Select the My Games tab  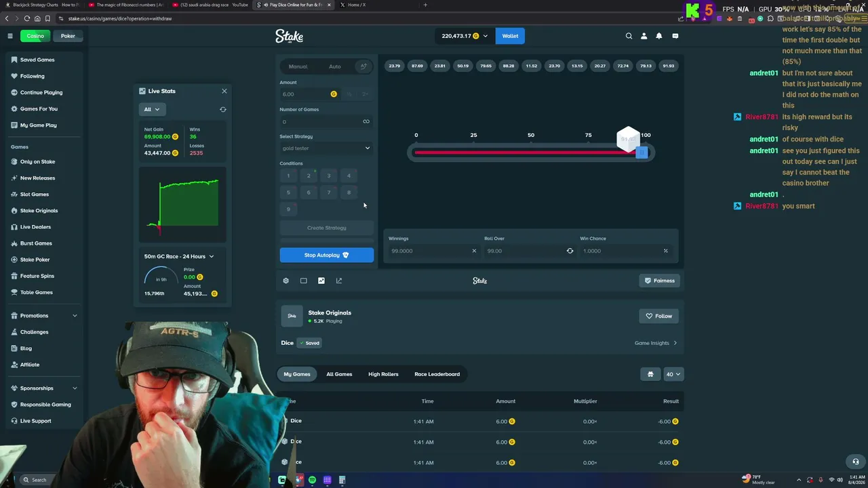coord(297,374)
